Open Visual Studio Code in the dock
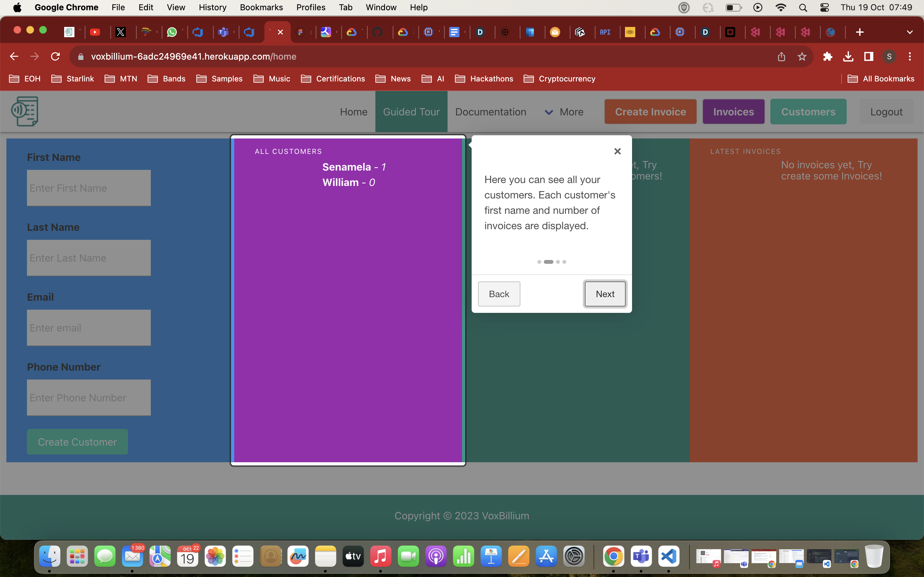The width and height of the screenshot is (924, 577). pyautogui.click(x=669, y=556)
